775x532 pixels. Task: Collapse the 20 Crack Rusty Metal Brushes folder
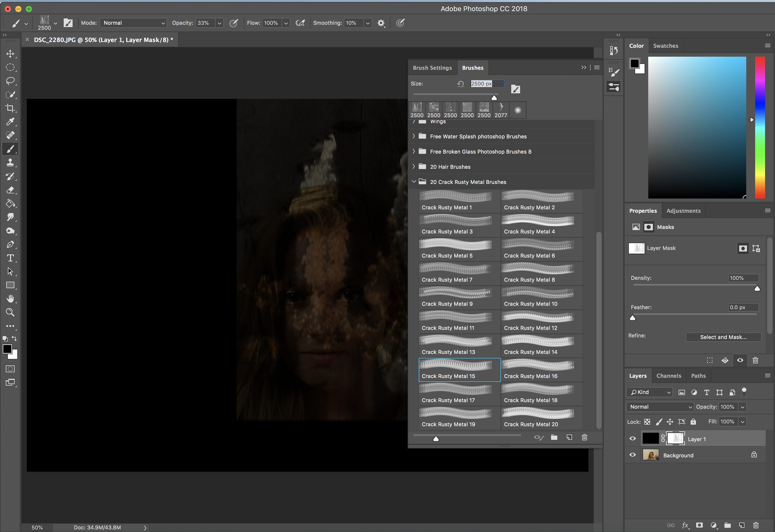[x=414, y=182]
